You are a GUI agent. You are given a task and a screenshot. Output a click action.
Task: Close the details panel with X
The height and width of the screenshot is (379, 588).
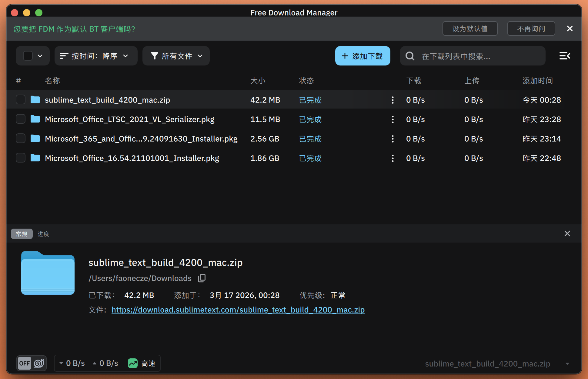[x=567, y=233]
